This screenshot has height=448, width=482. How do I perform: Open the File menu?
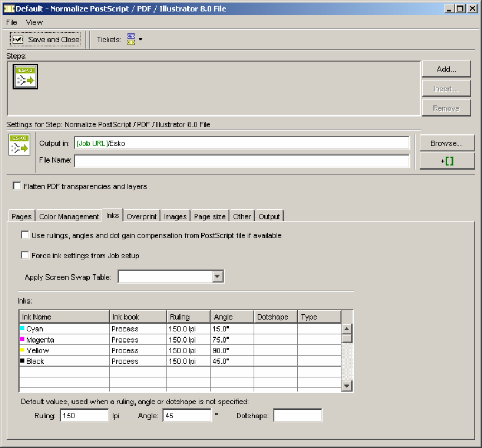pyautogui.click(x=12, y=22)
